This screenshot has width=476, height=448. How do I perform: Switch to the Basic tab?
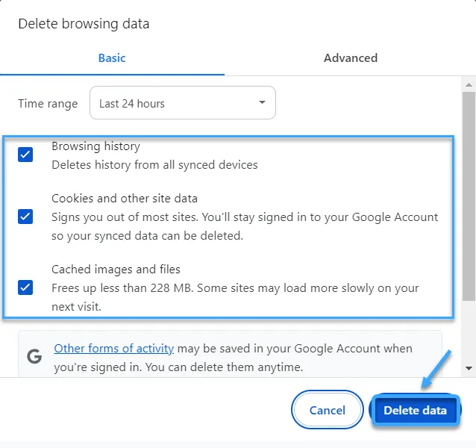[x=112, y=57]
